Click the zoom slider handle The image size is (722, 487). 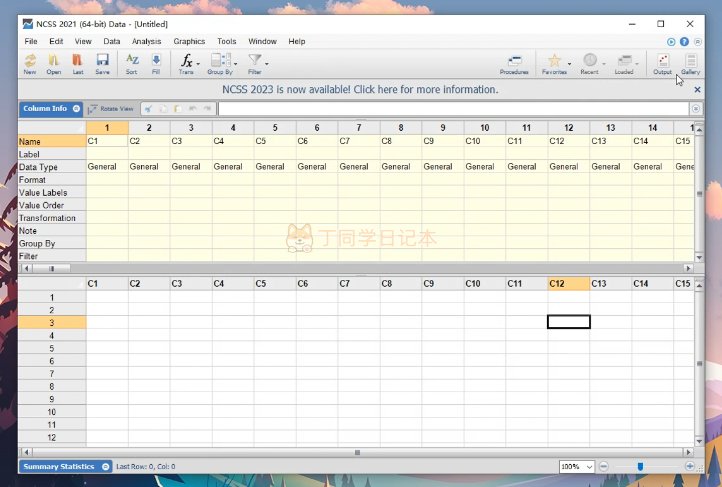tap(640, 467)
